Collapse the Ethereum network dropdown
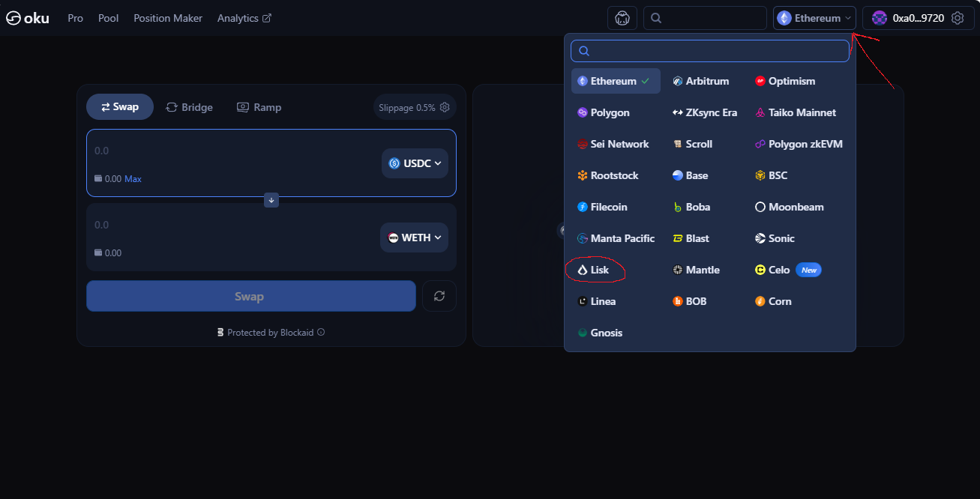 pyautogui.click(x=814, y=18)
